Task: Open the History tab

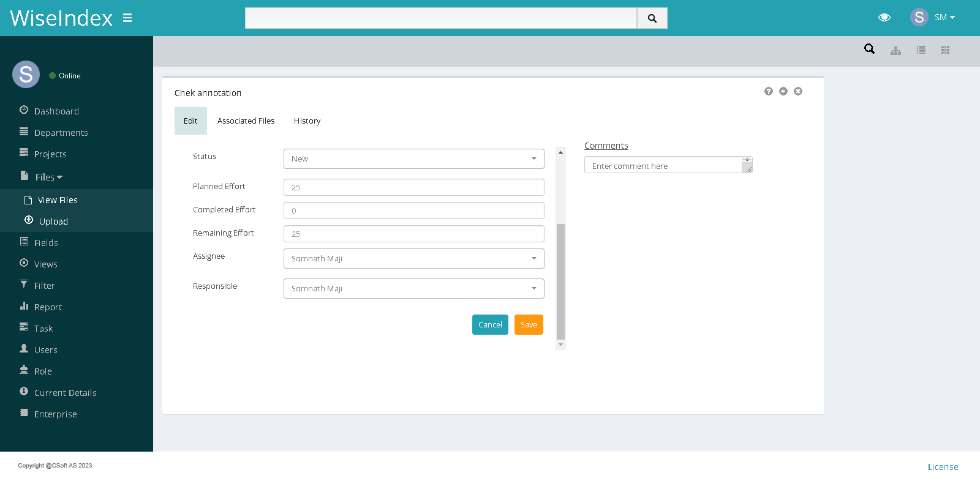Action: [307, 121]
